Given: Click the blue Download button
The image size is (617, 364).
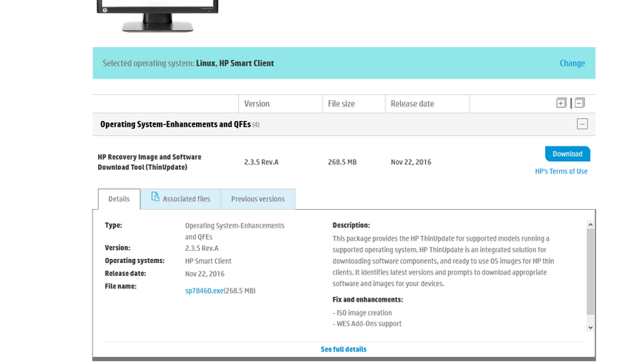Looking at the screenshot, I should tap(567, 153).
